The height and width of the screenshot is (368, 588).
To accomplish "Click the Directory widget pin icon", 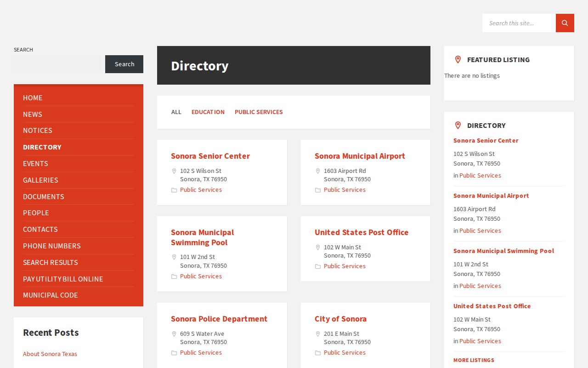I will [458, 125].
